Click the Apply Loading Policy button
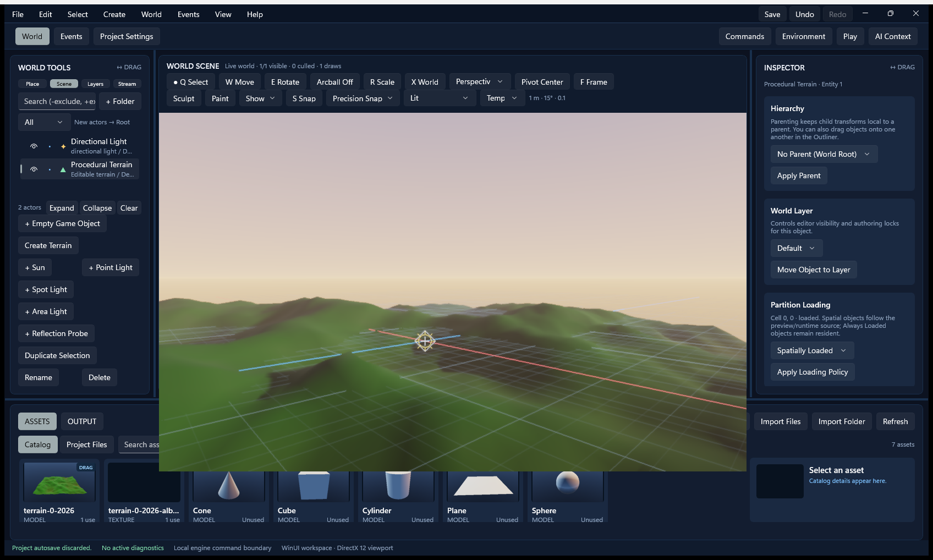The height and width of the screenshot is (560, 933). 813,372
